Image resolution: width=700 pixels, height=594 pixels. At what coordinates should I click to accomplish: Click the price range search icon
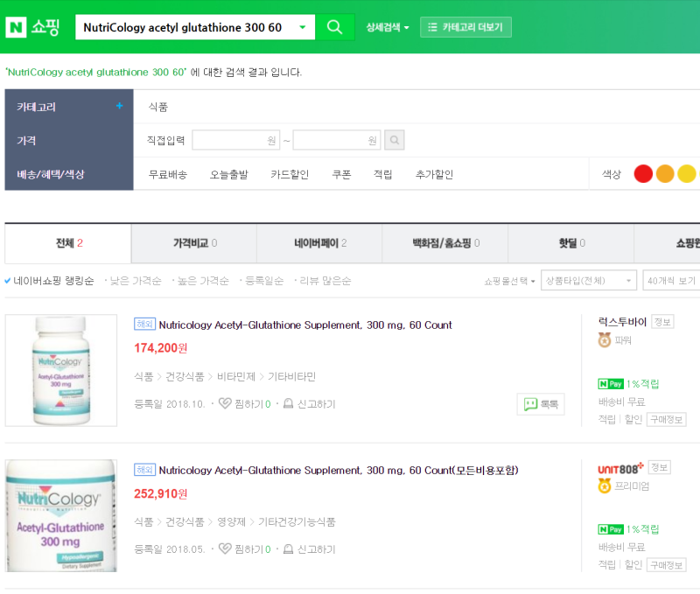pos(395,140)
